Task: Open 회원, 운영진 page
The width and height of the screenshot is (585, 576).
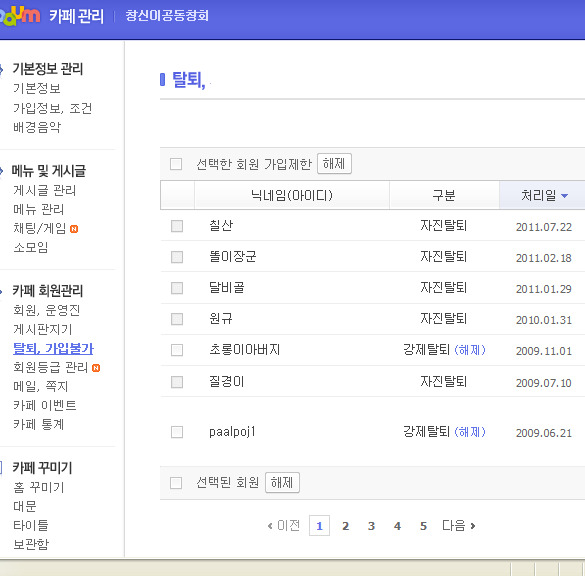Action: click(x=47, y=310)
